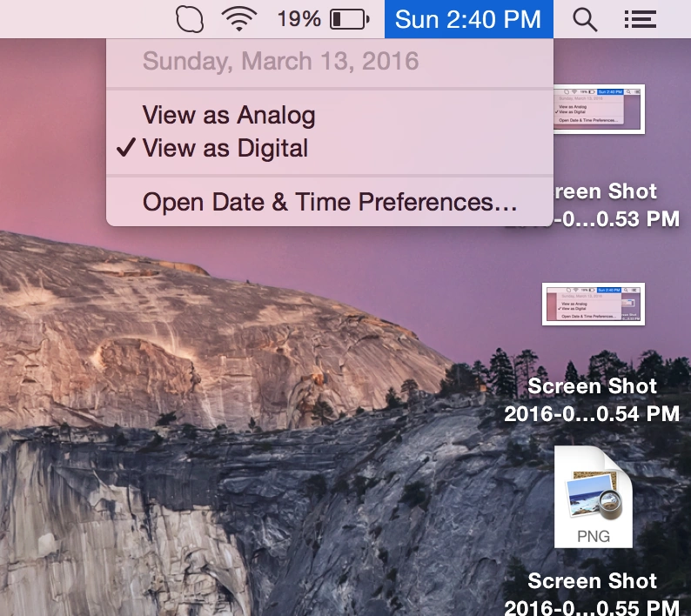The width and height of the screenshot is (691, 616).
Task: Click the 19% battery percentage text
Action: point(299,18)
